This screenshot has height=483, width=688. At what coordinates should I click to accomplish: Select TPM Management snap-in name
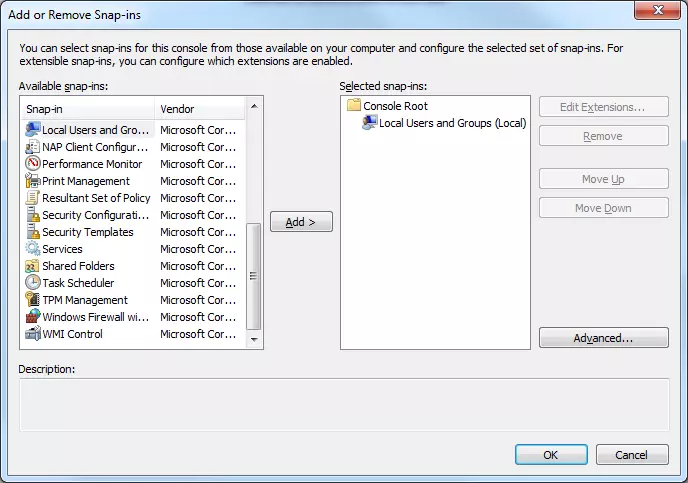[x=85, y=300]
